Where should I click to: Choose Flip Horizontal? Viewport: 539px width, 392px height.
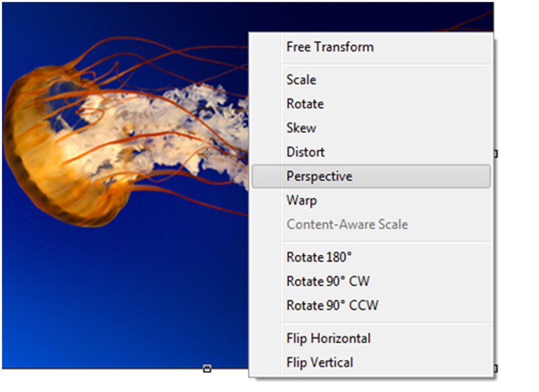coord(371,338)
